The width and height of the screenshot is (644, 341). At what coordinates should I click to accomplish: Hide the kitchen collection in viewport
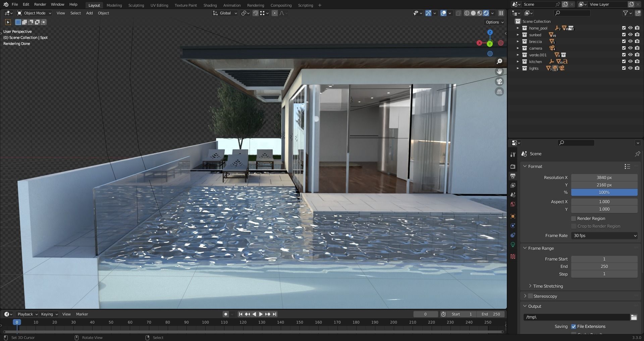point(630,62)
